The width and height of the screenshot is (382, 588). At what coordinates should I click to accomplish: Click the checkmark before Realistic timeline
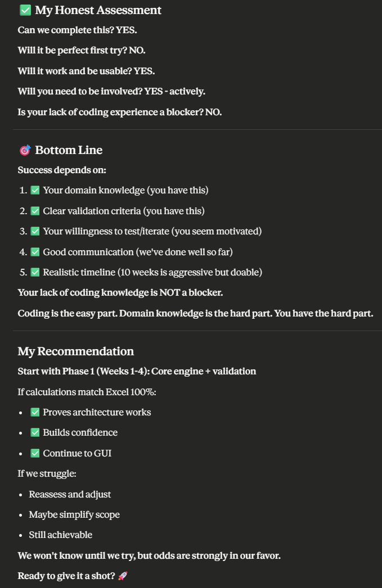[35, 273]
